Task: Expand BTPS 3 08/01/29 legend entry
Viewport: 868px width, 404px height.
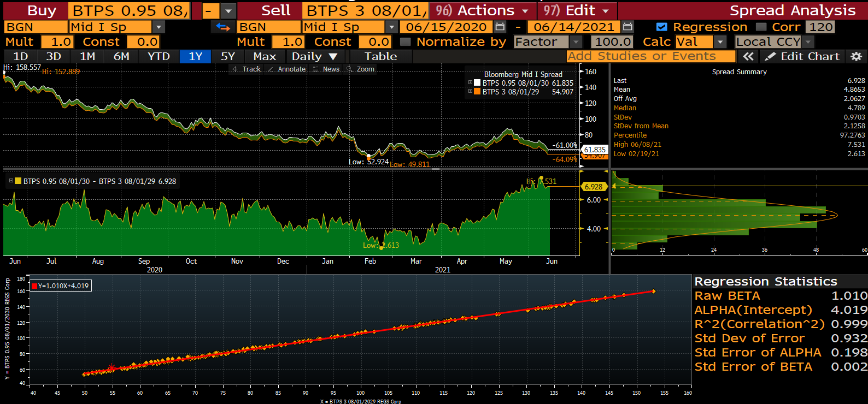Action: coord(470,92)
